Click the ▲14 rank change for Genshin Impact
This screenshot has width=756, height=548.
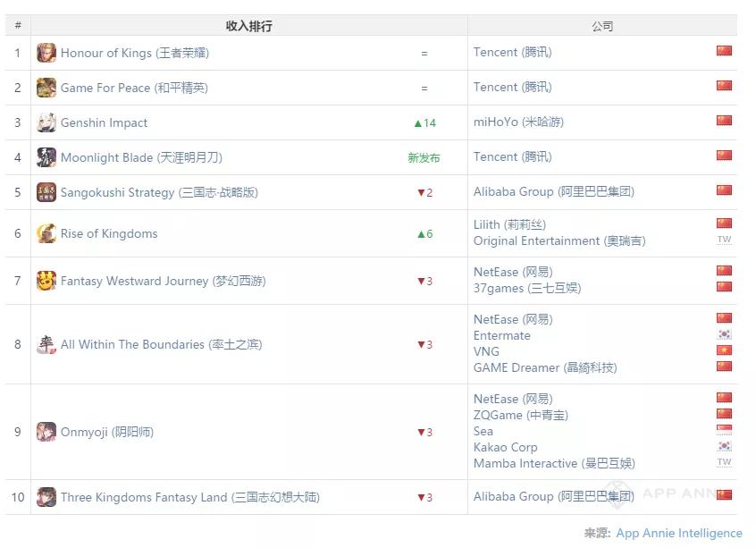point(424,123)
